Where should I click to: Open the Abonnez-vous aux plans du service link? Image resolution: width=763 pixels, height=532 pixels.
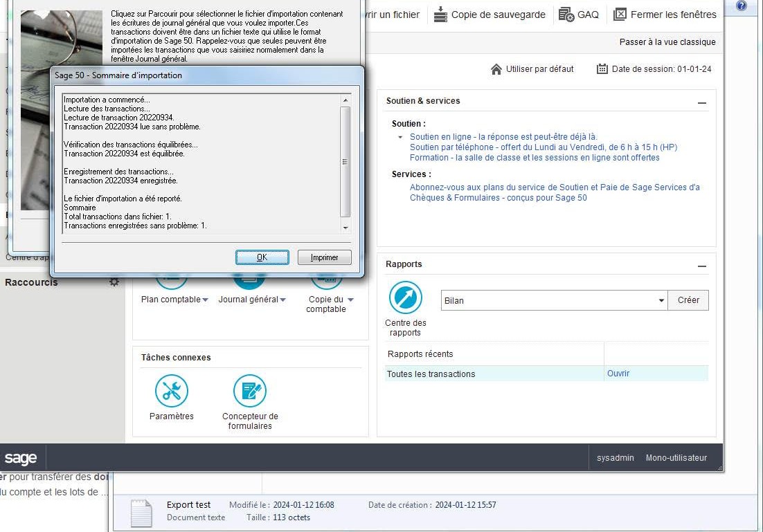(x=555, y=187)
